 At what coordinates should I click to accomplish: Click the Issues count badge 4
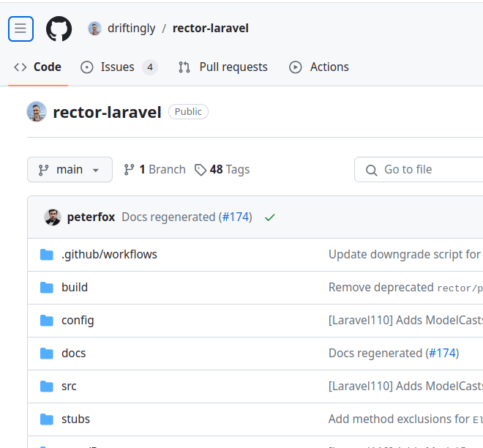tap(150, 67)
